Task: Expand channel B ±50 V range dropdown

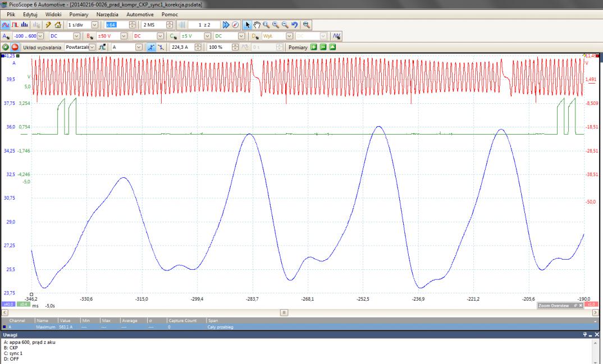Action: point(125,36)
